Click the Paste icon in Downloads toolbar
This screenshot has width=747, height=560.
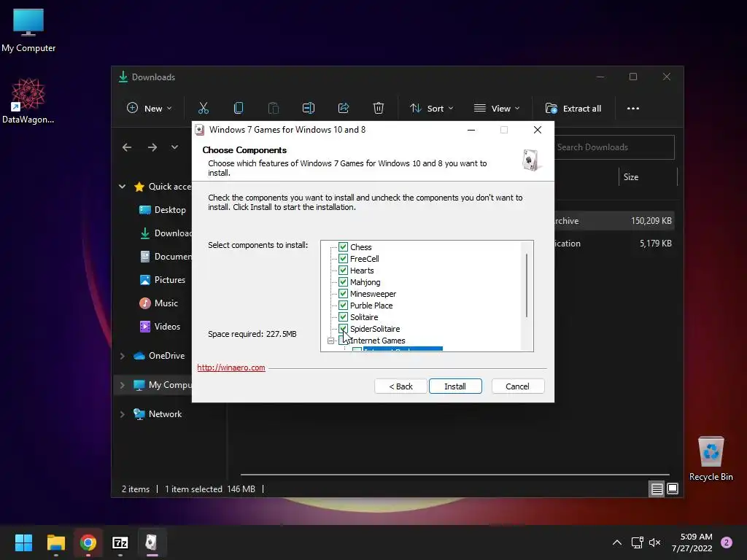274,108
